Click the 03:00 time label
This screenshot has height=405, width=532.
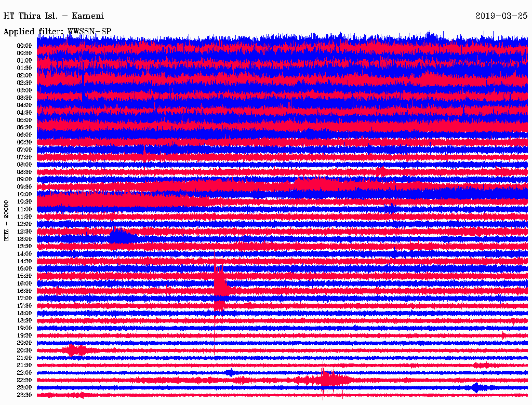pos(24,90)
